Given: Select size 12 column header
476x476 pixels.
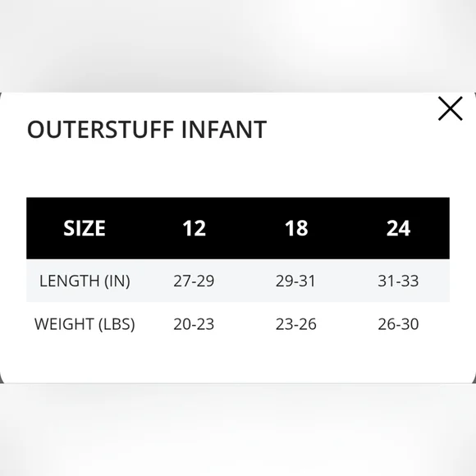Looking at the screenshot, I should tap(194, 228).
